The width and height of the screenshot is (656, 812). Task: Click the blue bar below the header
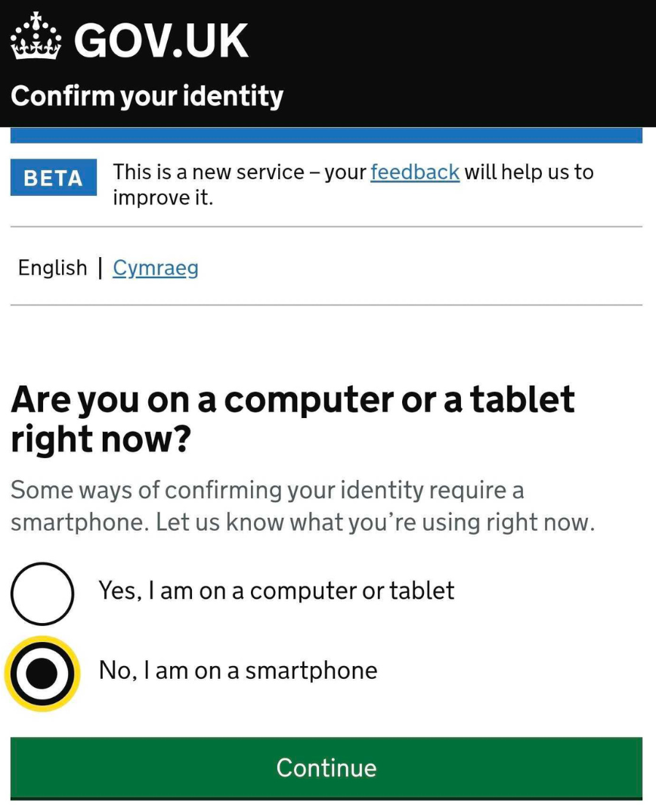click(x=326, y=135)
